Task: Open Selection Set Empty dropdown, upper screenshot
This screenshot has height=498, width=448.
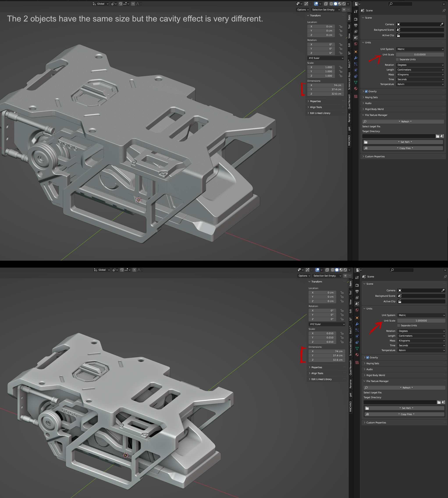Action: [325, 10]
